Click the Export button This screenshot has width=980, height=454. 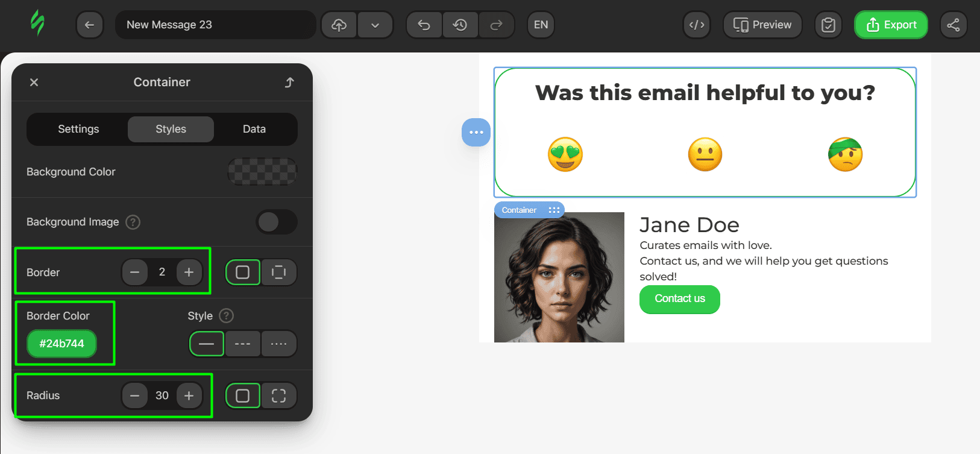tap(890, 25)
